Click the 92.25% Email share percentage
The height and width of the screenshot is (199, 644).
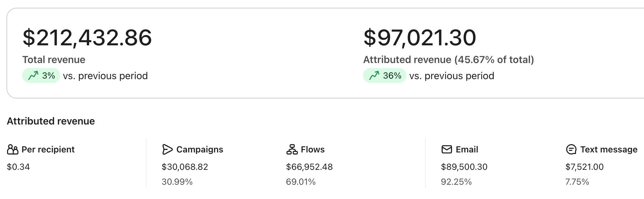point(456,182)
